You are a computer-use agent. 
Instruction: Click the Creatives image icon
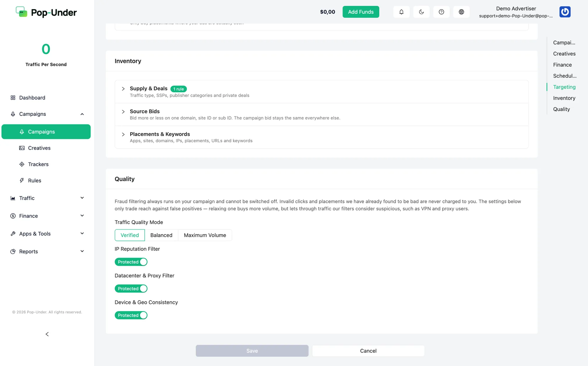click(22, 148)
